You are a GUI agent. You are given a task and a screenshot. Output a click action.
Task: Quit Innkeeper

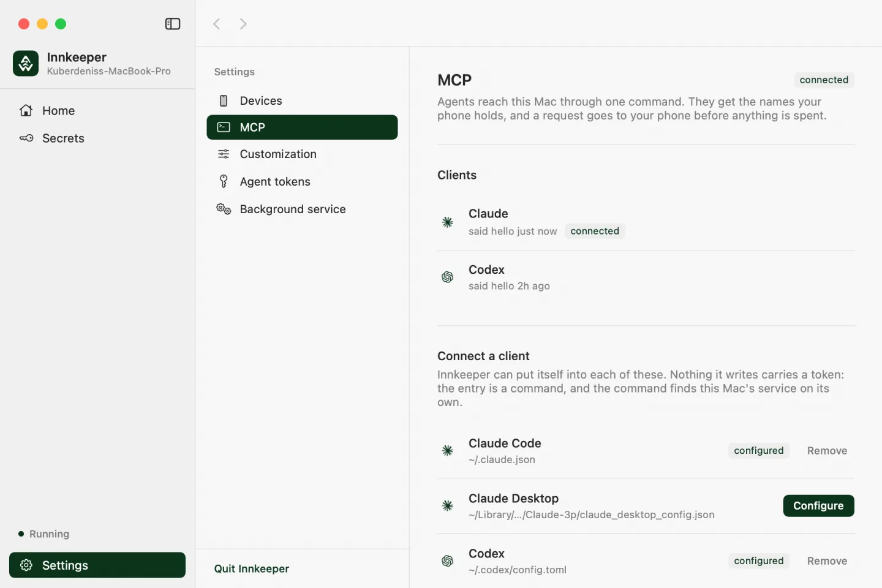click(x=252, y=569)
